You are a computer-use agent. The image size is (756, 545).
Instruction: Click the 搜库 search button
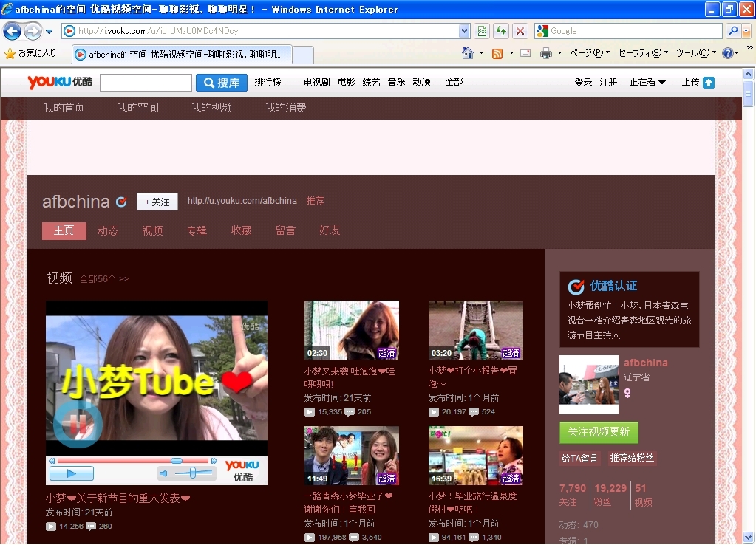tap(221, 83)
